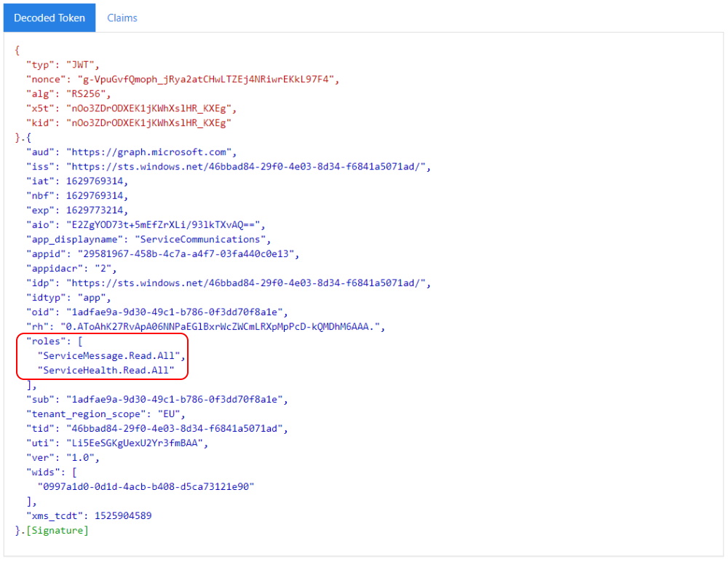Select the ServiceMessage.Read.All role

(x=108, y=356)
